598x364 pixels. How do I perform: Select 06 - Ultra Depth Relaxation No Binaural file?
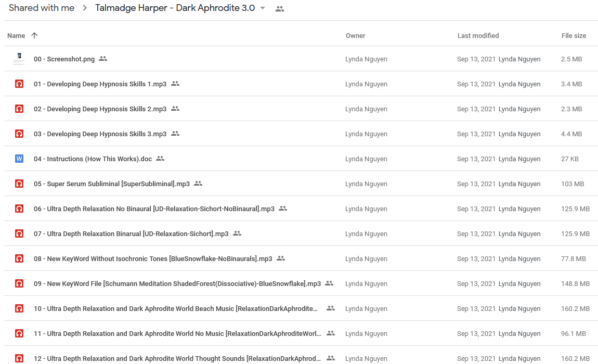click(154, 209)
